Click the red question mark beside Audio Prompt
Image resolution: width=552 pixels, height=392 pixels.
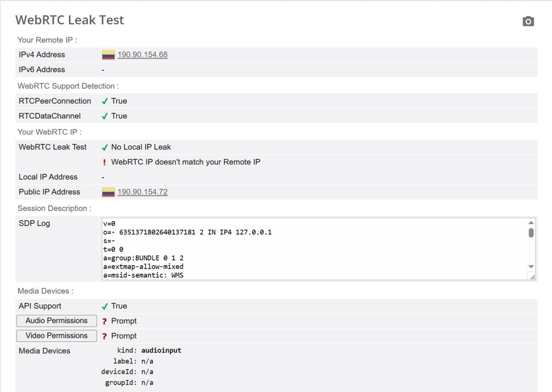pos(105,320)
